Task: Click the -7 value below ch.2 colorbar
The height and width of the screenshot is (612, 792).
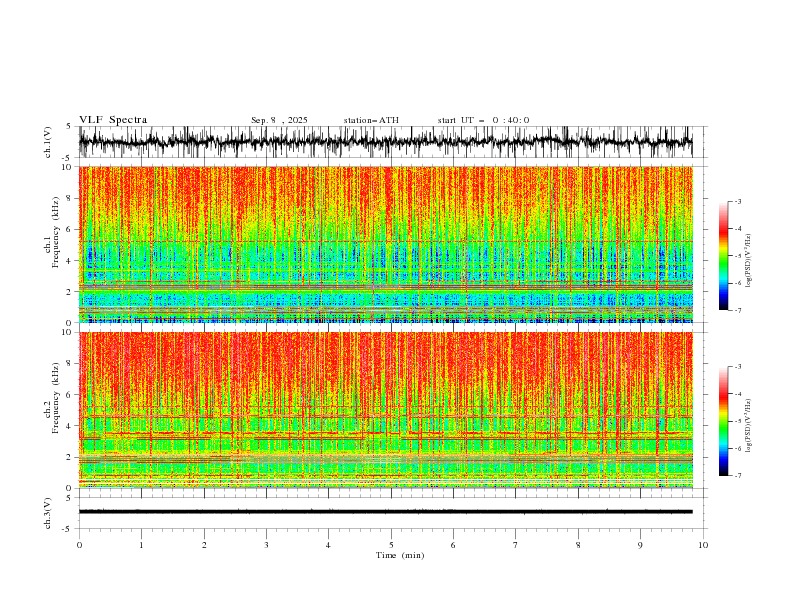Action: [737, 476]
